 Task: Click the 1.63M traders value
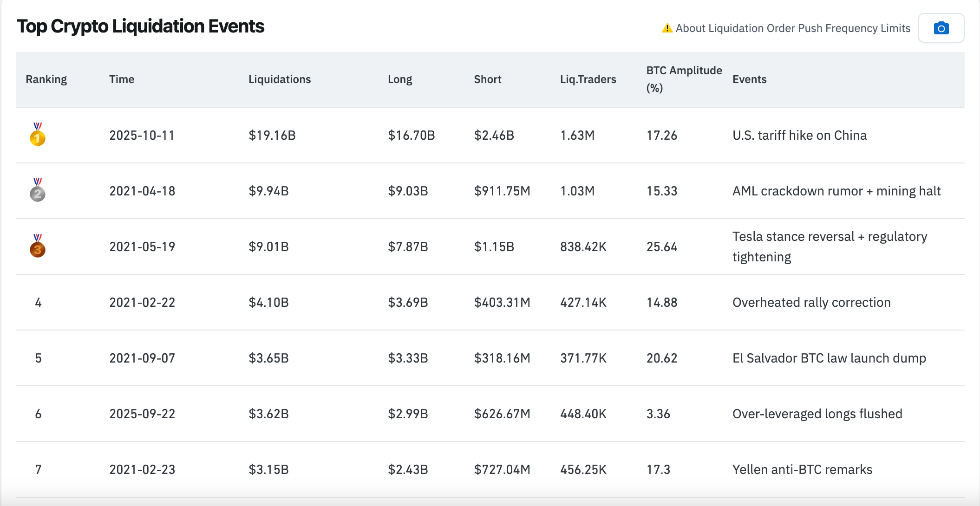pos(577,135)
